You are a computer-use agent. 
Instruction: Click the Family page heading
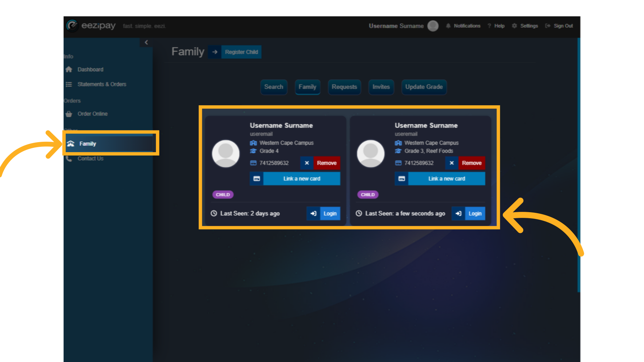pyautogui.click(x=188, y=52)
